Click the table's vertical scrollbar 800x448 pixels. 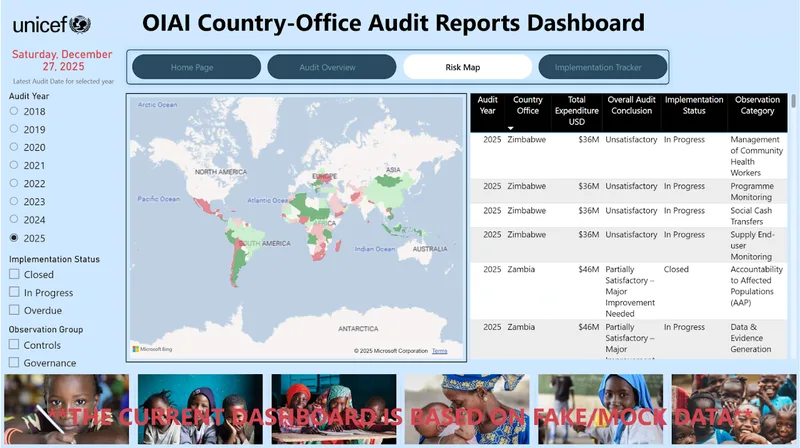coord(793,101)
